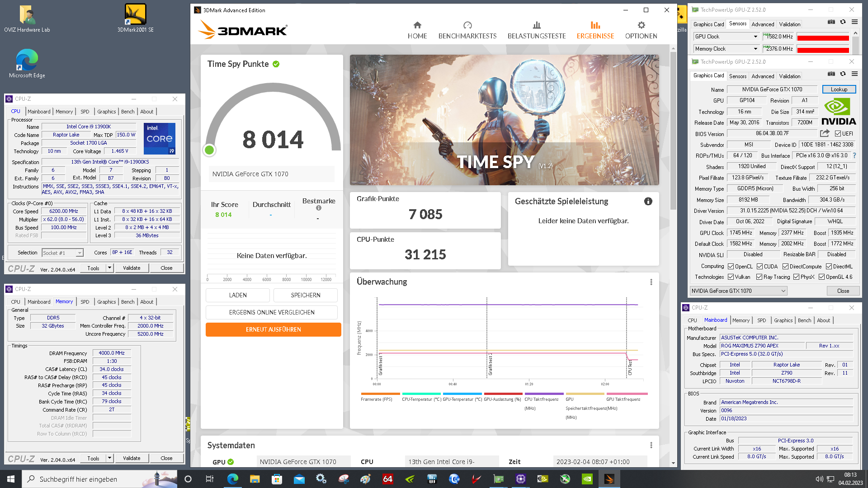Click BIOS export share icon in GPU-Z

click(x=825, y=133)
